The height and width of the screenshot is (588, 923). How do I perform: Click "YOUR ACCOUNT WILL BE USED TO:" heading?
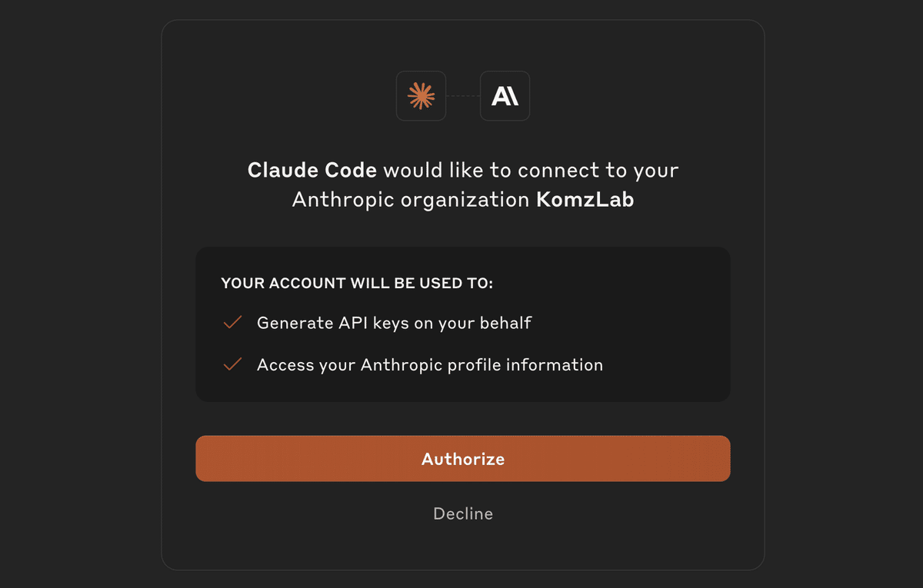[357, 284]
